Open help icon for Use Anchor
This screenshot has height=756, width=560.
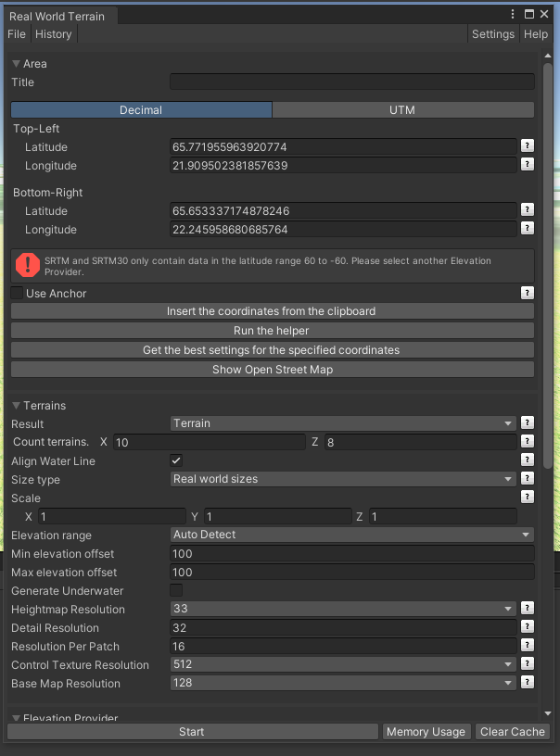[528, 293]
